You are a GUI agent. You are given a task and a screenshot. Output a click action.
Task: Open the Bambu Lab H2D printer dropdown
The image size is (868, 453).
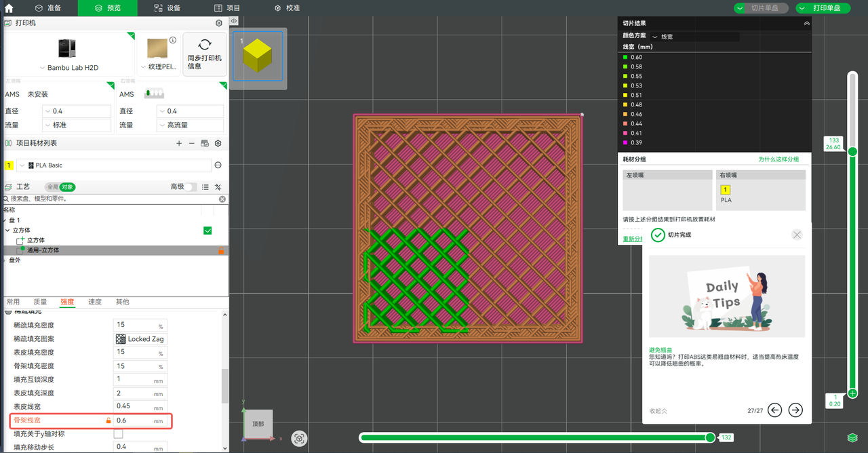click(x=70, y=68)
